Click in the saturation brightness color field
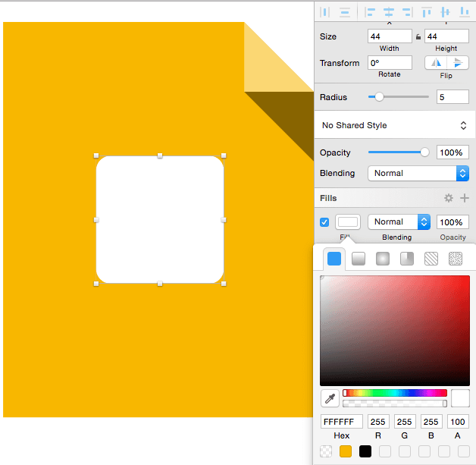476x465 pixels. [395, 331]
